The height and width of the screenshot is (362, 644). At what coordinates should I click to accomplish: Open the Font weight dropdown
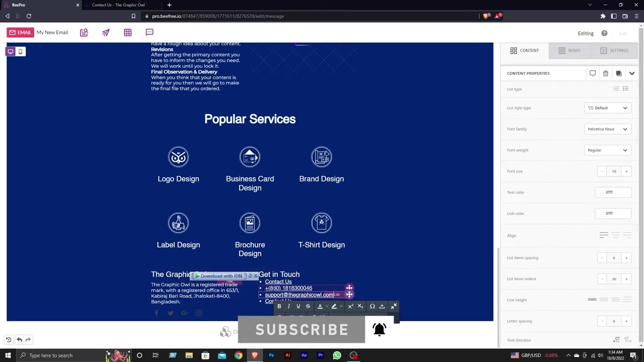pos(608,150)
